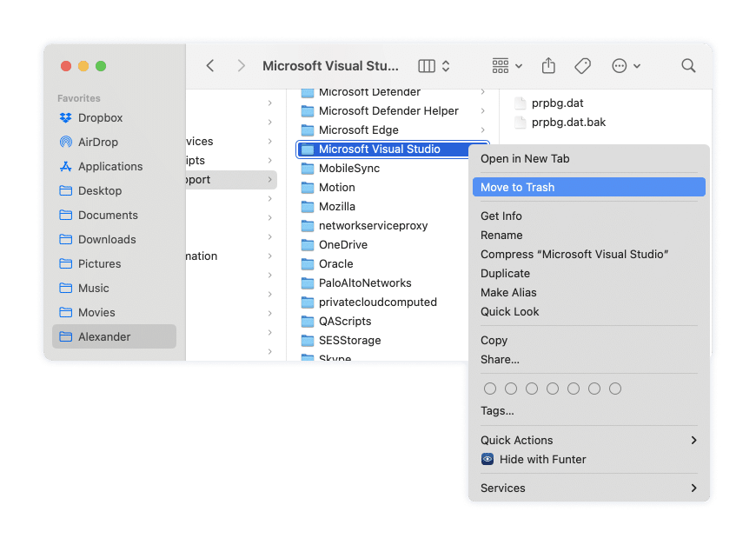The height and width of the screenshot is (545, 756).
Task: Click Make Alias in the context menu
Action: tap(588, 293)
